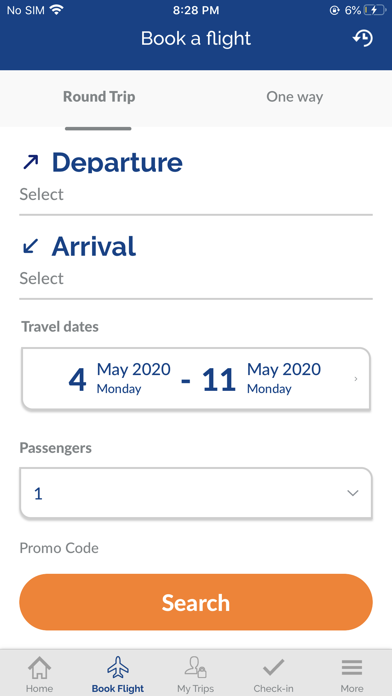The height and width of the screenshot is (696, 392).
Task: Select the arrival airport field
Action: 196,278
